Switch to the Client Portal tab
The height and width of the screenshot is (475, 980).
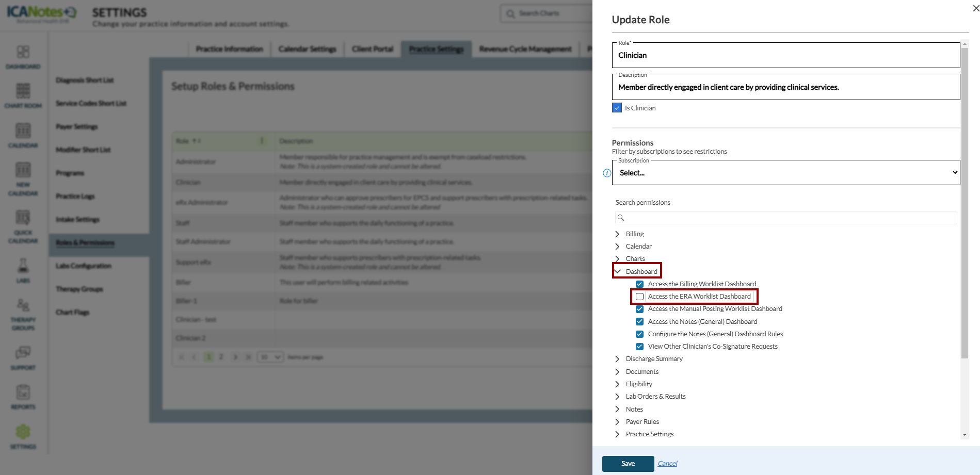373,49
